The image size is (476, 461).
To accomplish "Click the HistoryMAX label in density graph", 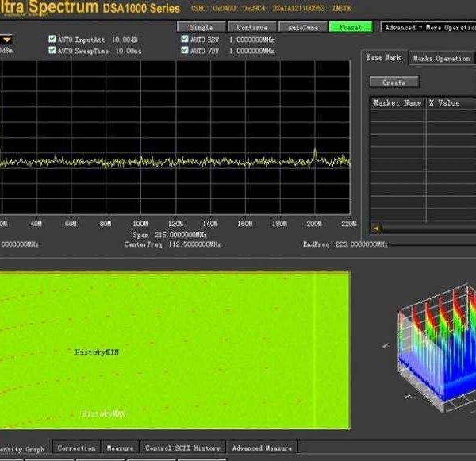I will click(x=103, y=413).
